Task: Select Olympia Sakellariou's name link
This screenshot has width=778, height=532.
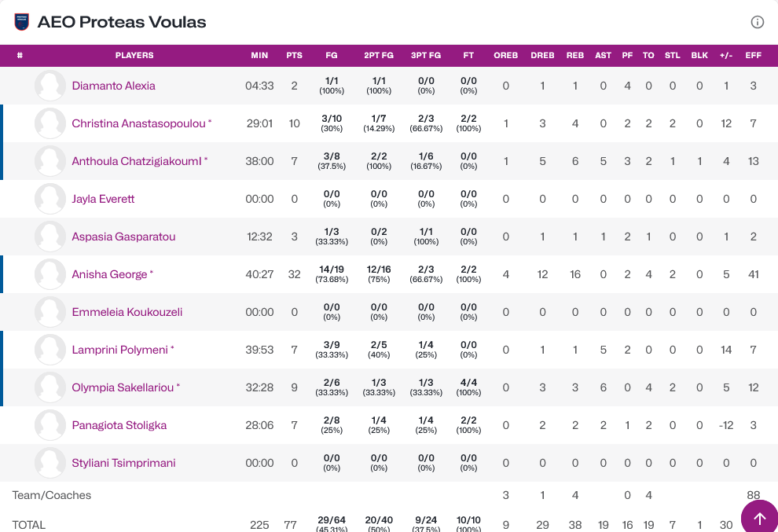Action: [x=123, y=387]
